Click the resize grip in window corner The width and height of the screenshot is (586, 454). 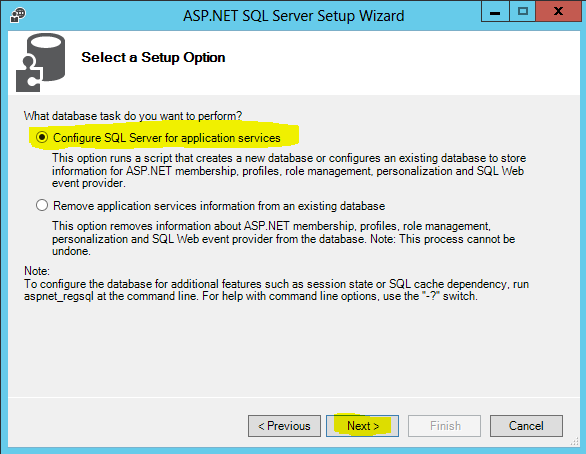(575, 442)
